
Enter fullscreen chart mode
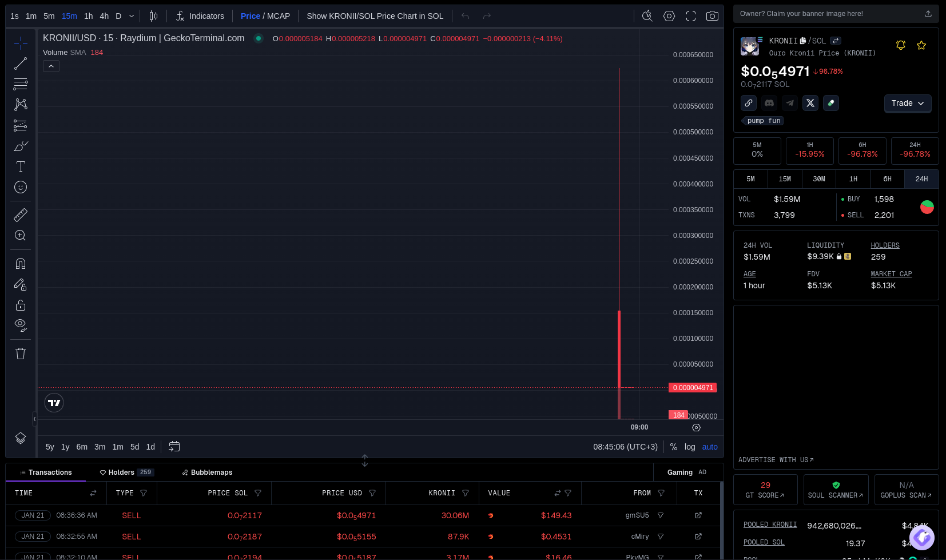pos(691,16)
